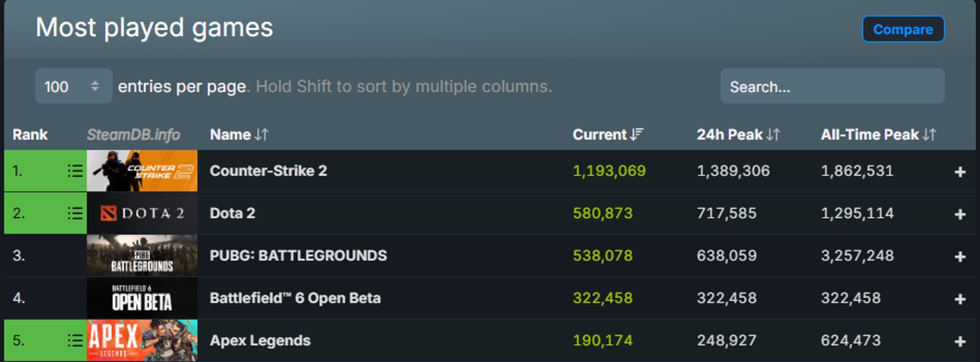Add Dota 2 to compare with plus
980x362 pixels.
pos(960,214)
